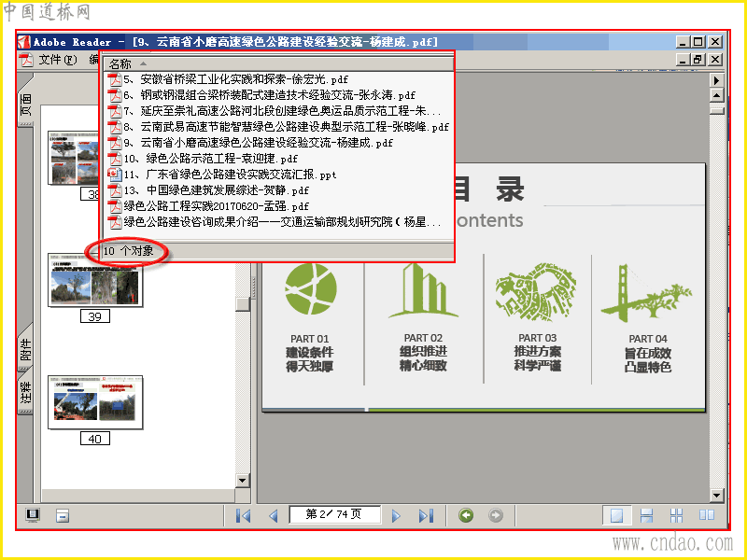The width and height of the screenshot is (747, 560).
Task: Click PART 01 建设条件得天独厚 section
Action: 310,353
